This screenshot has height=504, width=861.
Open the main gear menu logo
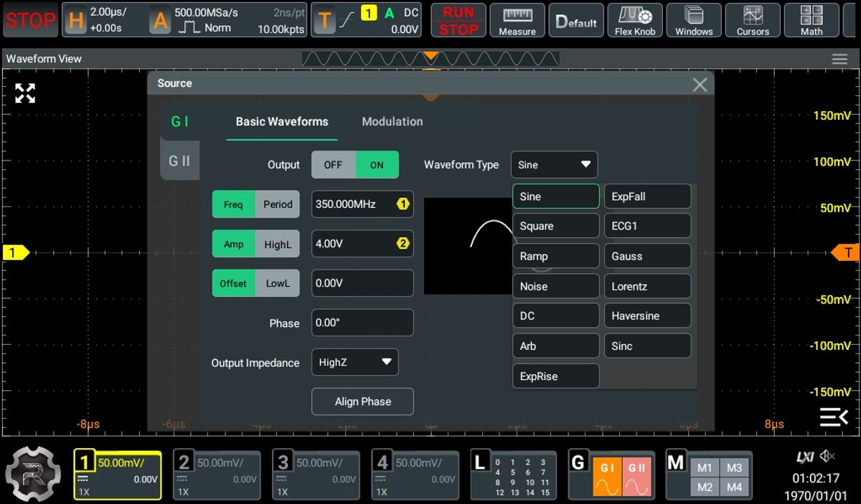pos(33,474)
